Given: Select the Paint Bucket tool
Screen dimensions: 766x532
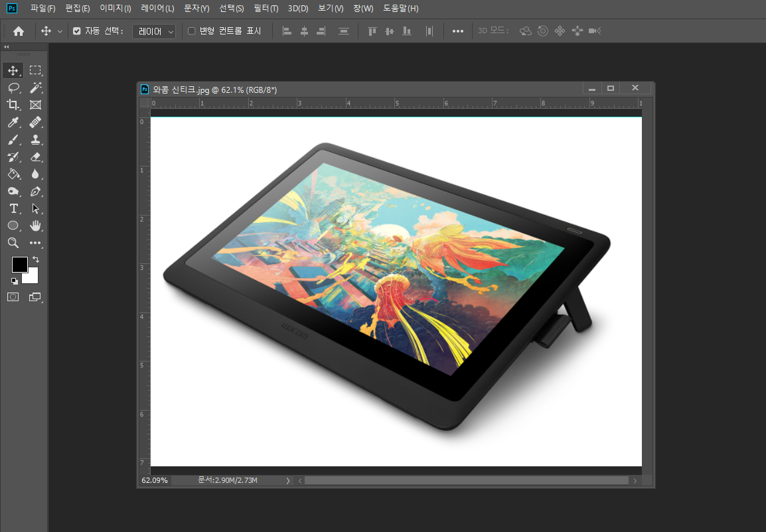Looking at the screenshot, I should tap(13, 174).
